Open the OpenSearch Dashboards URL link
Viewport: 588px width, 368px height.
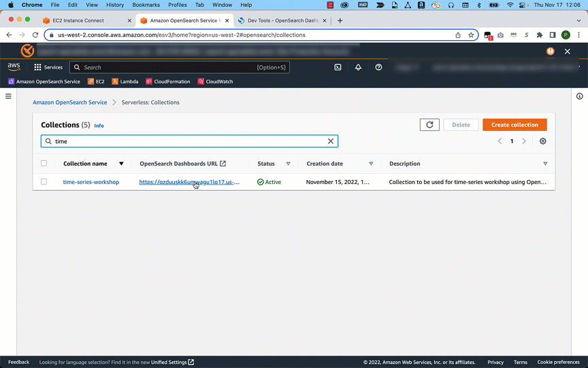(189, 182)
